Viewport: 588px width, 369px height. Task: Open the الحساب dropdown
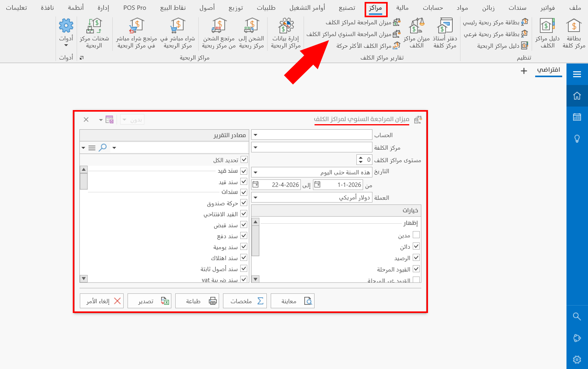tap(255, 135)
